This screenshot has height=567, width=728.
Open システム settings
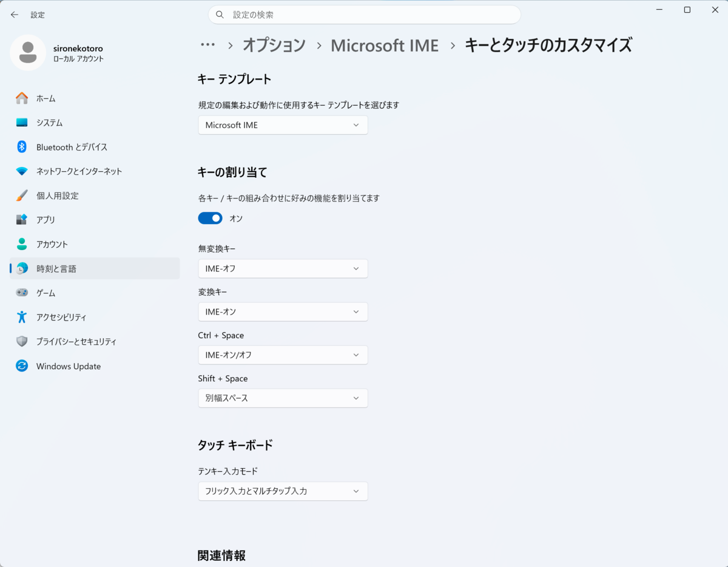click(95, 123)
